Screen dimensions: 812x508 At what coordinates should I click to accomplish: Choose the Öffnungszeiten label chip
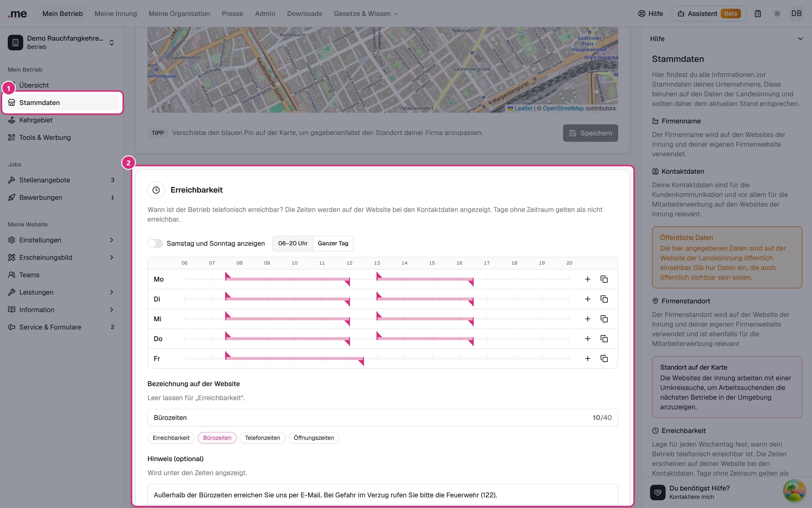click(x=314, y=438)
